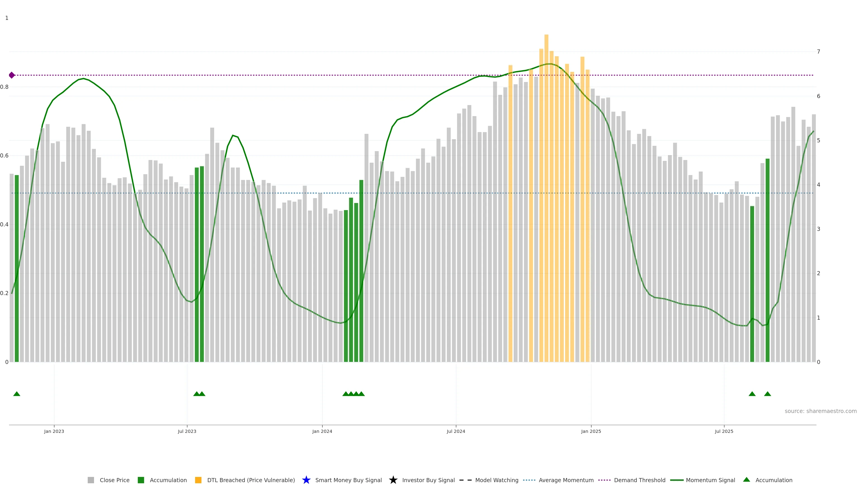Click the gray Close Price legend swatch
868x488 pixels.
click(91, 480)
